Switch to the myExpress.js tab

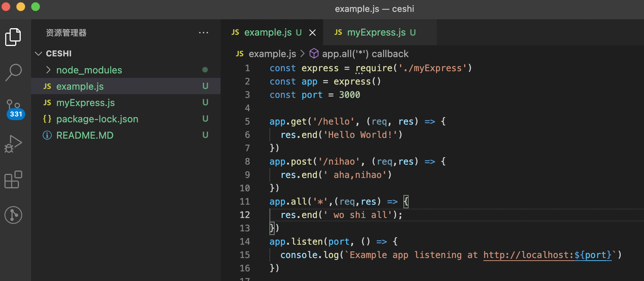click(380, 33)
